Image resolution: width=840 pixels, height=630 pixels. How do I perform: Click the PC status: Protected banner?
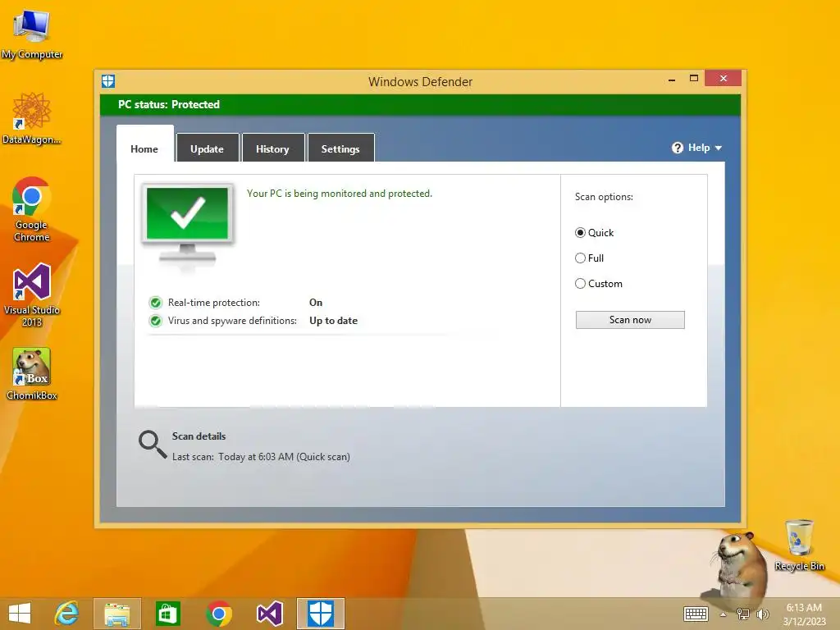click(421, 104)
